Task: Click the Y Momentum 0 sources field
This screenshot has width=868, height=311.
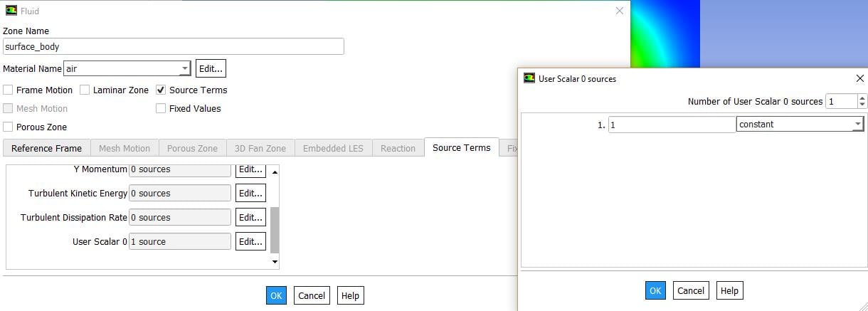Action: click(180, 169)
